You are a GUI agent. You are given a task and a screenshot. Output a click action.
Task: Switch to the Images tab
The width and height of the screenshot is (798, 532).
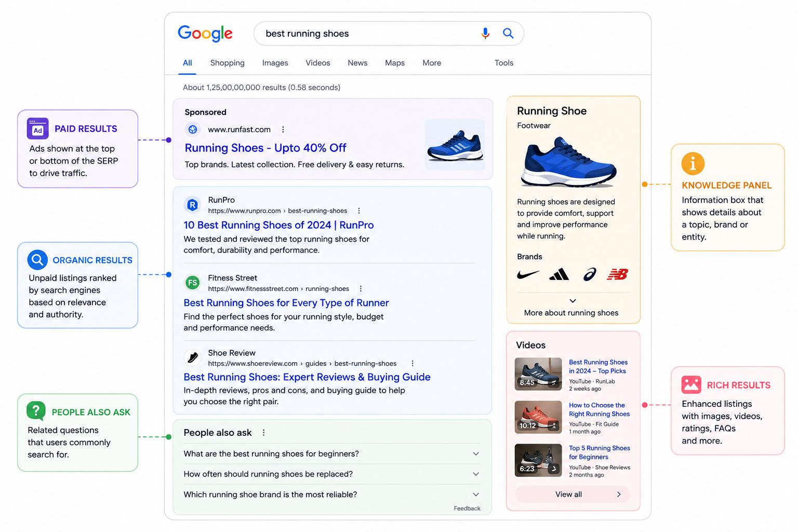(275, 63)
